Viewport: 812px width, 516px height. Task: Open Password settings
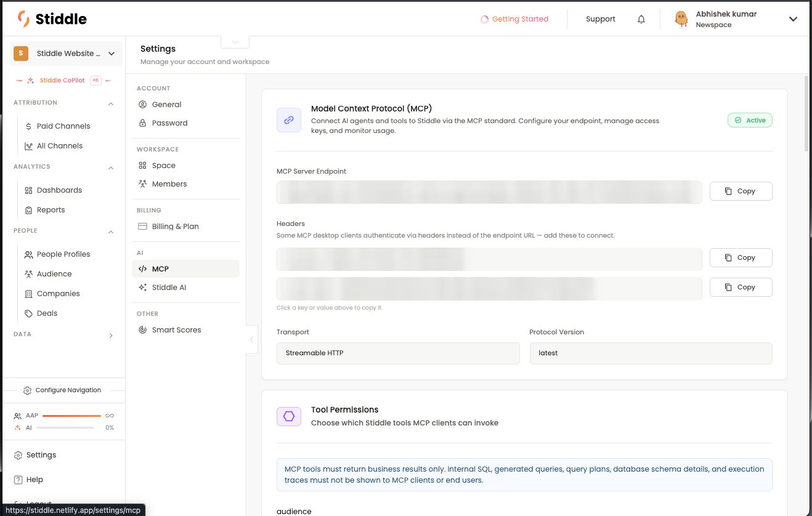pyautogui.click(x=185, y=123)
